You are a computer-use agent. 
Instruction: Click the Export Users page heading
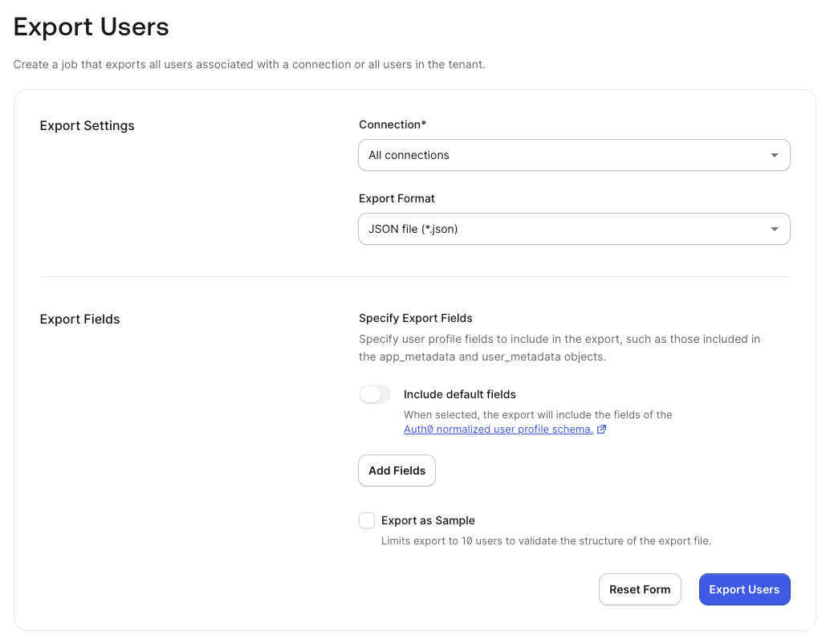pos(91,27)
